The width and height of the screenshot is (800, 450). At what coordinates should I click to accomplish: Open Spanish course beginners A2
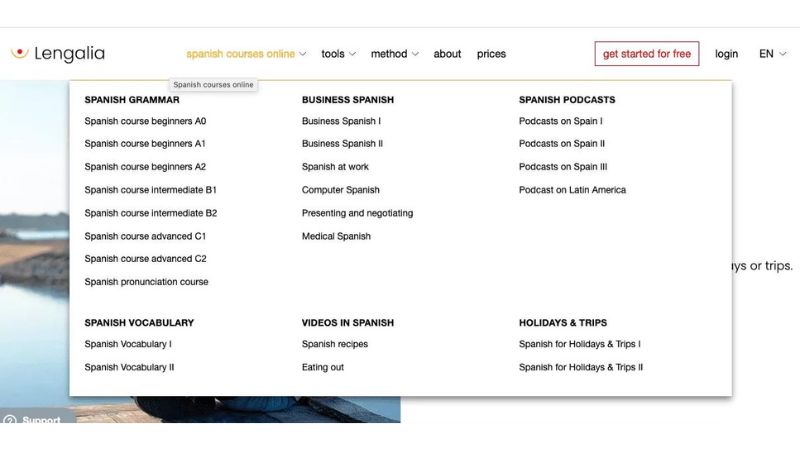click(145, 166)
